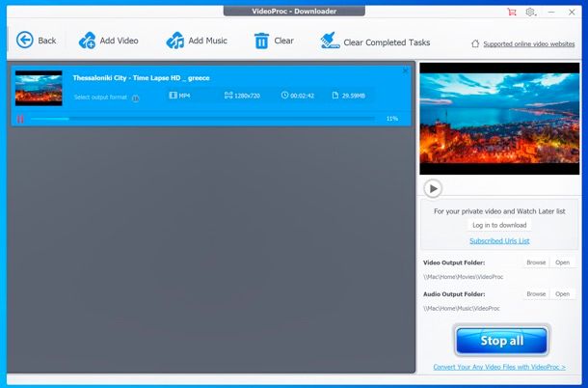
Task: Click the large video preview image
Action: coord(499,119)
